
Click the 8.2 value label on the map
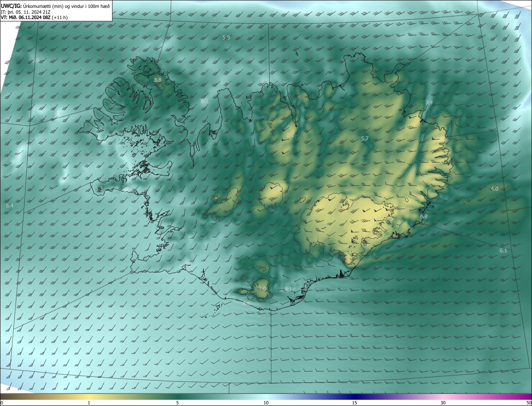[204, 101]
